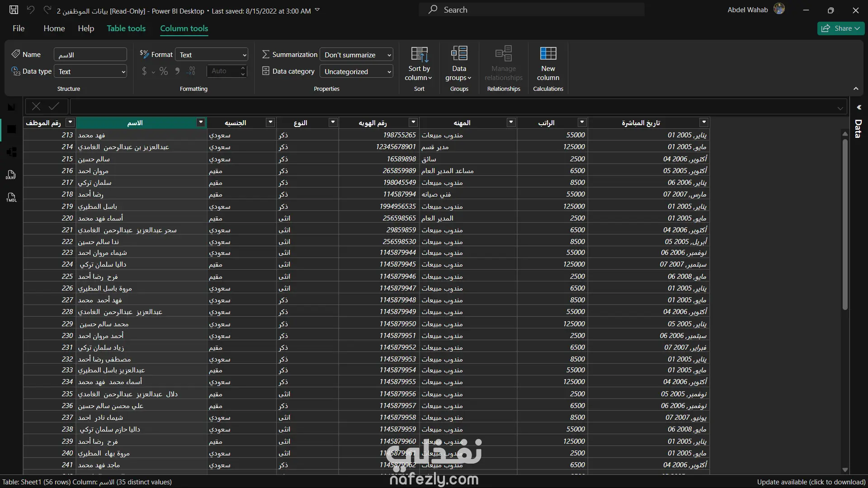This screenshot has width=868, height=488.
Task: Click the Undo arrow icon
Action: pos(30,10)
